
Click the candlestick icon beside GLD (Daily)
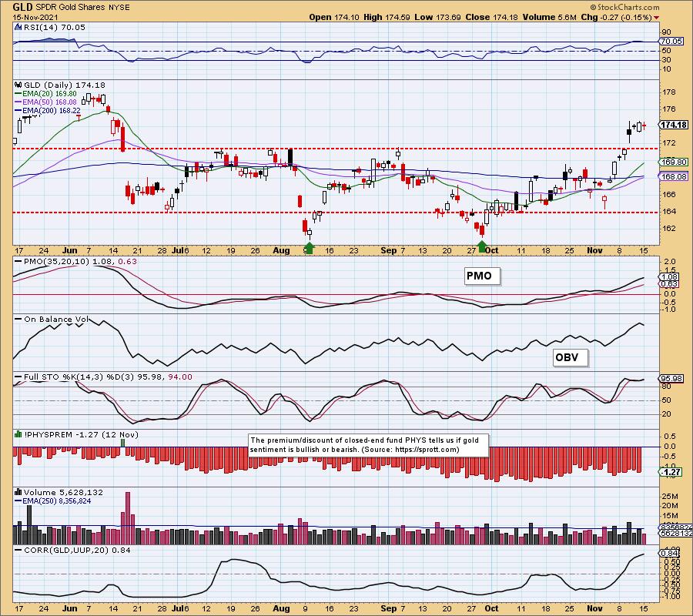coord(18,85)
